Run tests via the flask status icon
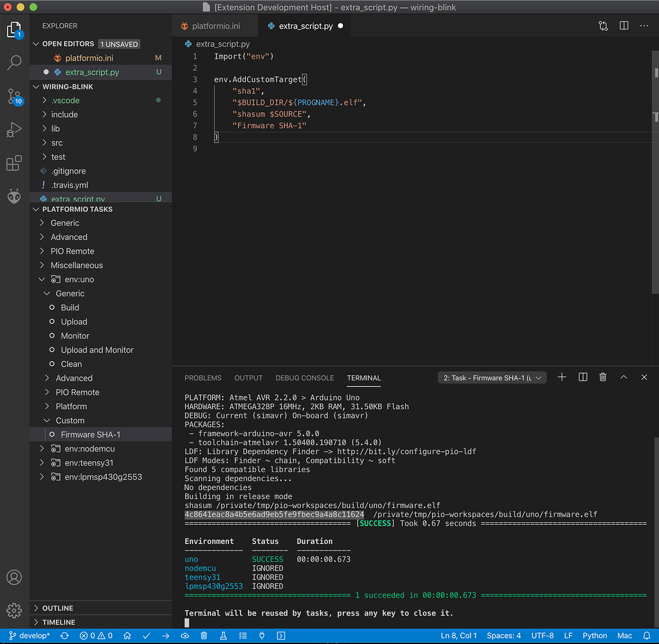 tap(223, 635)
